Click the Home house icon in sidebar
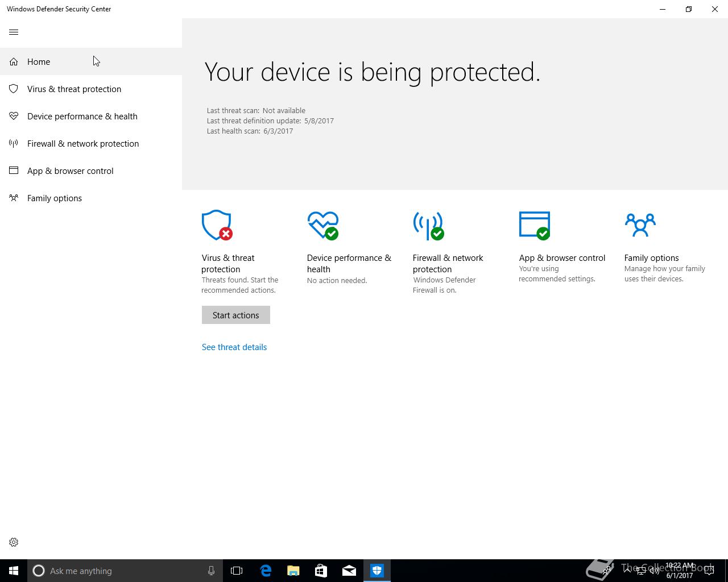The height and width of the screenshot is (582, 728). (14, 61)
